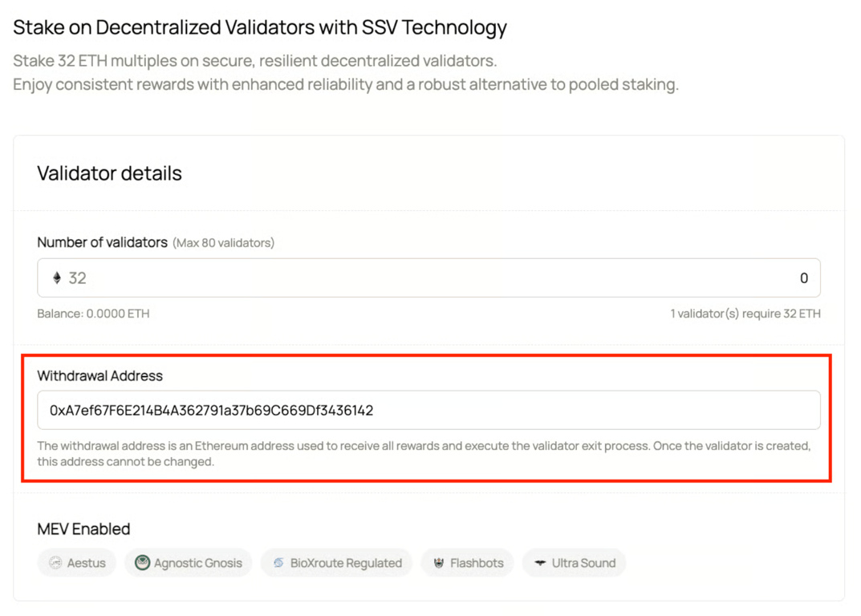Click the Balance: 0.0000 ETH text
Image resolution: width=861 pixels, height=616 pixels.
(93, 314)
